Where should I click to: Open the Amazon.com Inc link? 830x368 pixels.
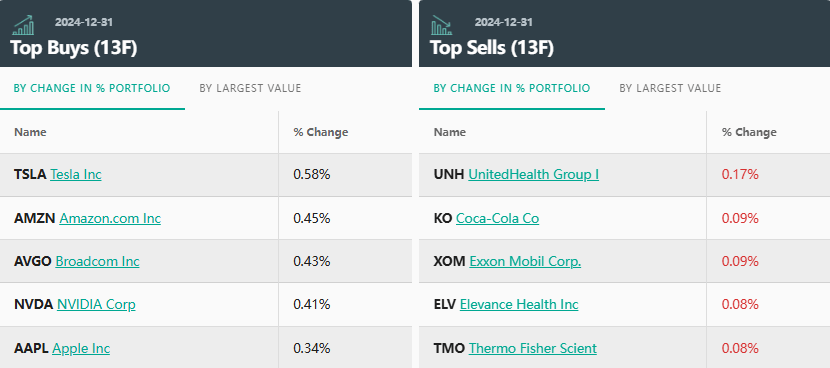tap(110, 218)
